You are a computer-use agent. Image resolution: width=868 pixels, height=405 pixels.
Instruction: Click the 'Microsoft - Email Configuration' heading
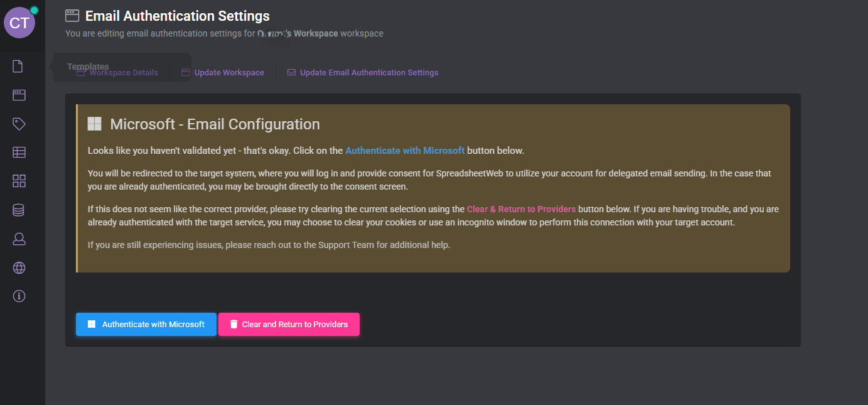[215, 124]
